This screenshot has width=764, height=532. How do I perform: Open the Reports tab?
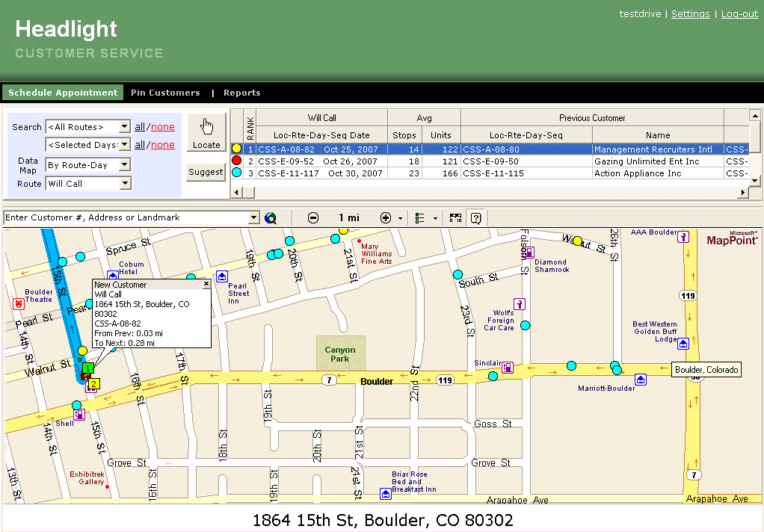[242, 93]
